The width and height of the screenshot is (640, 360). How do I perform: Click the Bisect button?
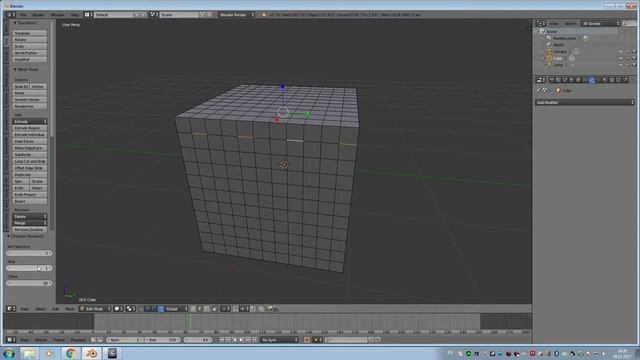[x=29, y=201]
